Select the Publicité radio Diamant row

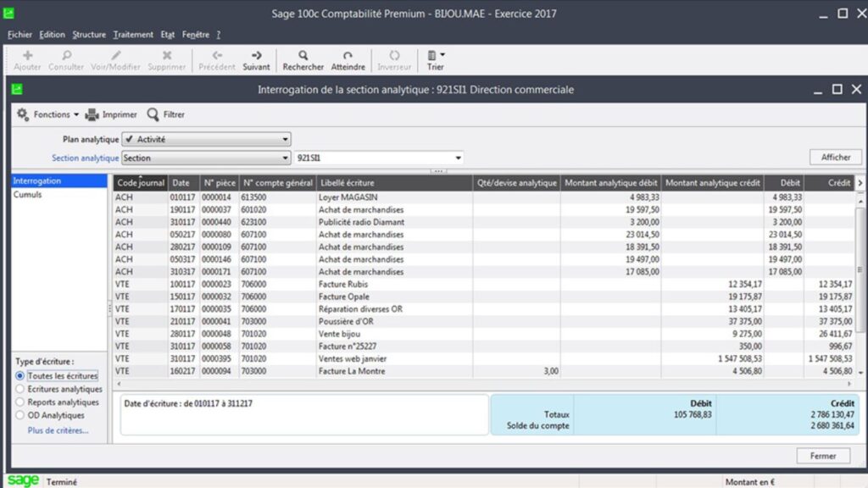pyautogui.click(x=484, y=222)
